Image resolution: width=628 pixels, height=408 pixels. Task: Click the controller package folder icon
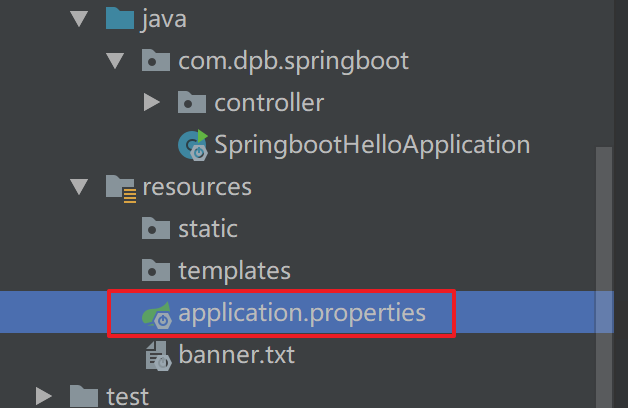point(192,102)
